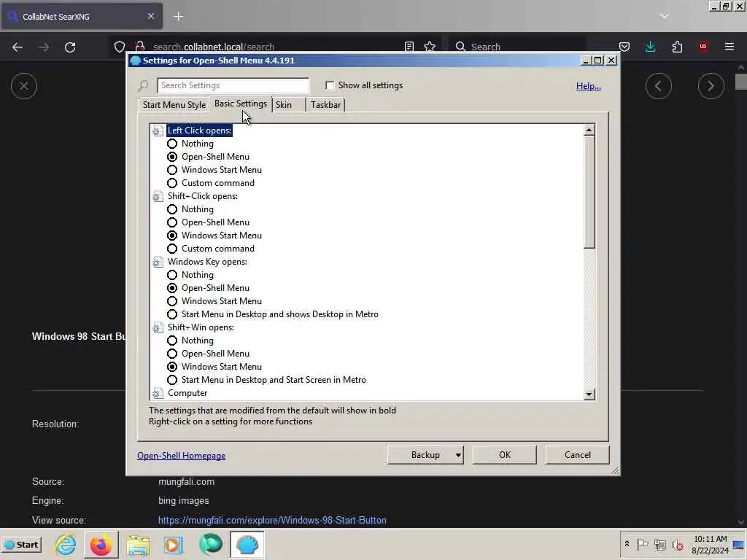Click the settings list scroll down arrow
The width and height of the screenshot is (747, 560).
click(589, 394)
